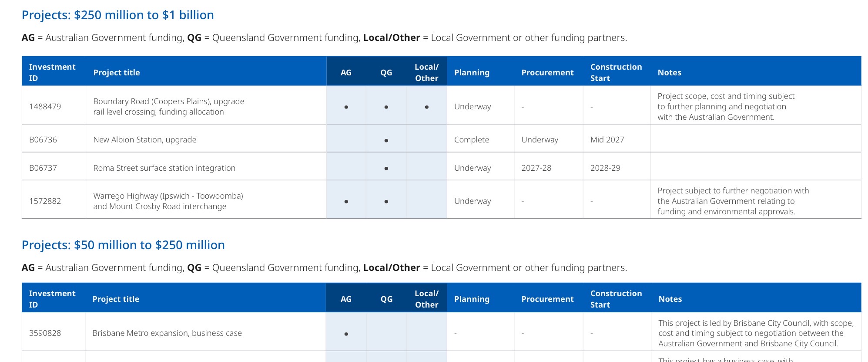Click the AG funding dot for Brisbane Metro expansion
The width and height of the screenshot is (868, 362).
click(x=346, y=334)
